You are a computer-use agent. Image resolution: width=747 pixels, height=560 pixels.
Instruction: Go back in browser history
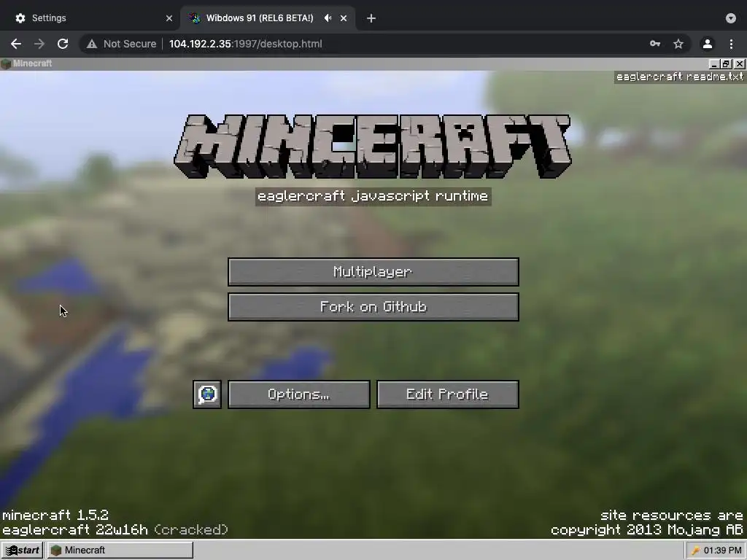pos(16,44)
